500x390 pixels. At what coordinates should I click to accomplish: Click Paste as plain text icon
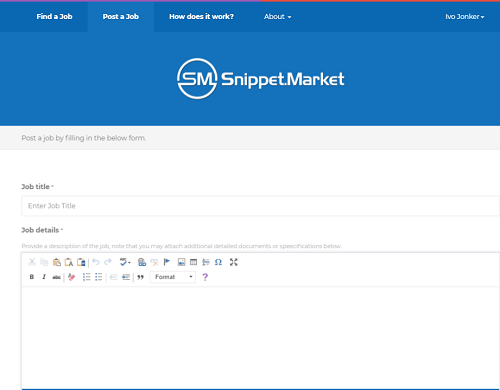[69, 262]
